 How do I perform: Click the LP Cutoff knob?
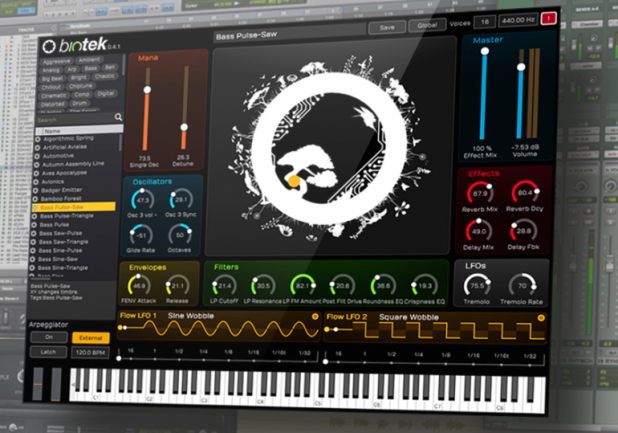click(x=224, y=286)
